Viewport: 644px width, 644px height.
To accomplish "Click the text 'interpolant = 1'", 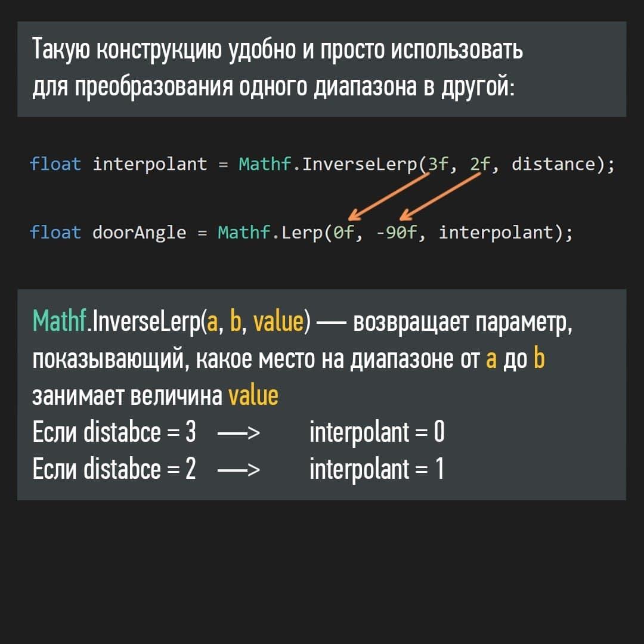I will [x=377, y=469].
